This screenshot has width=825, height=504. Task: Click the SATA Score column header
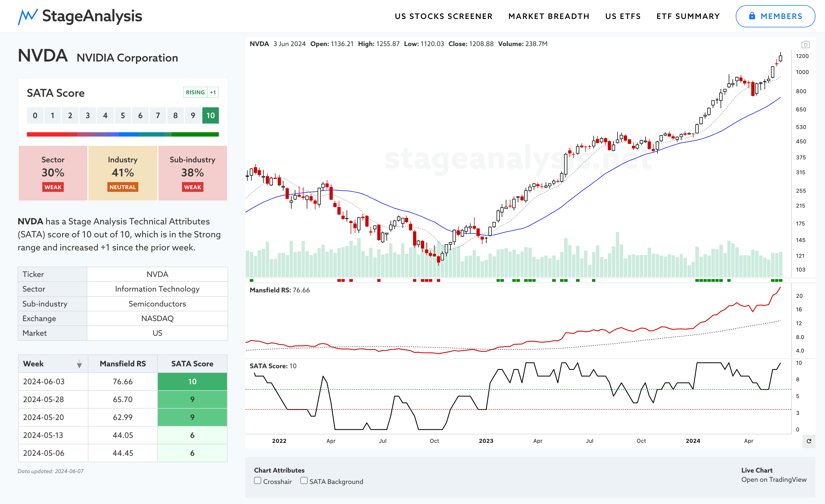[x=192, y=364]
